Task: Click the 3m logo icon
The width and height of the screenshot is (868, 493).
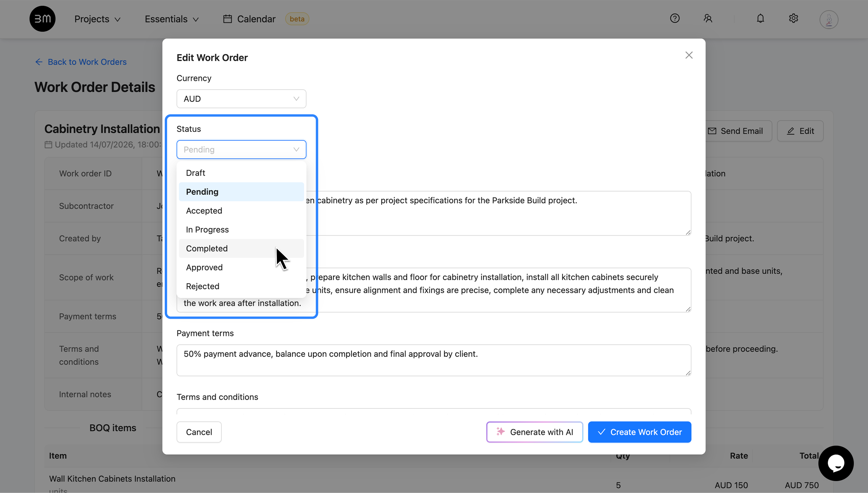Action: point(42,19)
